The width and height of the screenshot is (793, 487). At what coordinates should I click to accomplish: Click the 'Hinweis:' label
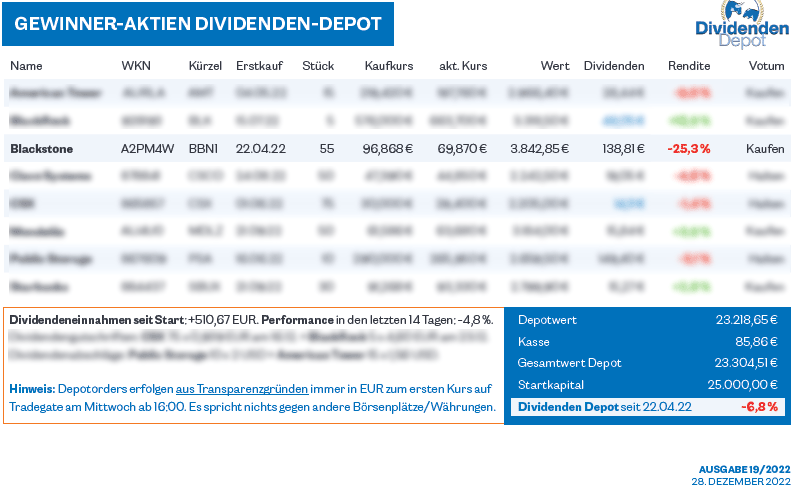pos(32,389)
